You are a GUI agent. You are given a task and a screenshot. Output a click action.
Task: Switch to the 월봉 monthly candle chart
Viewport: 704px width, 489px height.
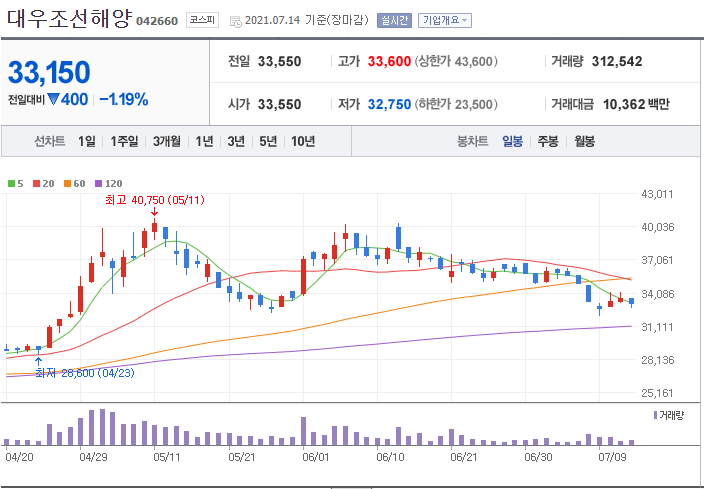(585, 141)
